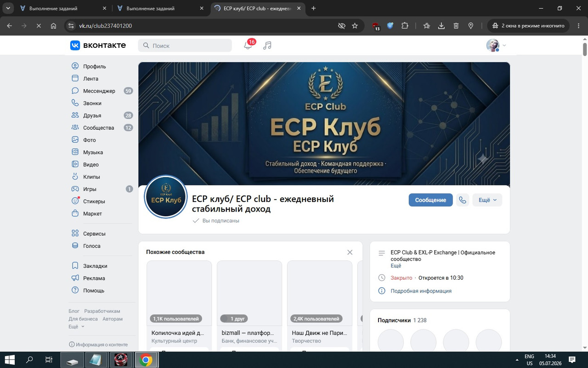Open the extensions puzzle icon
This screenshot has height=368, width=588.
point(405,26)
